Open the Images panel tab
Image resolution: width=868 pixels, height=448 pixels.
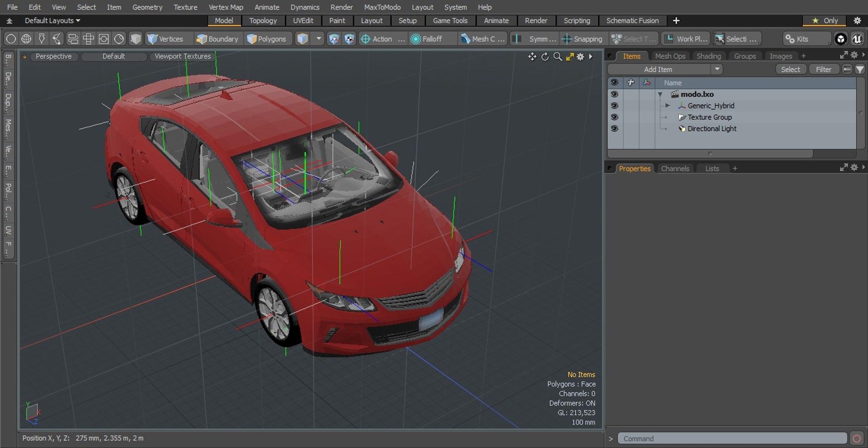point(781,56)
